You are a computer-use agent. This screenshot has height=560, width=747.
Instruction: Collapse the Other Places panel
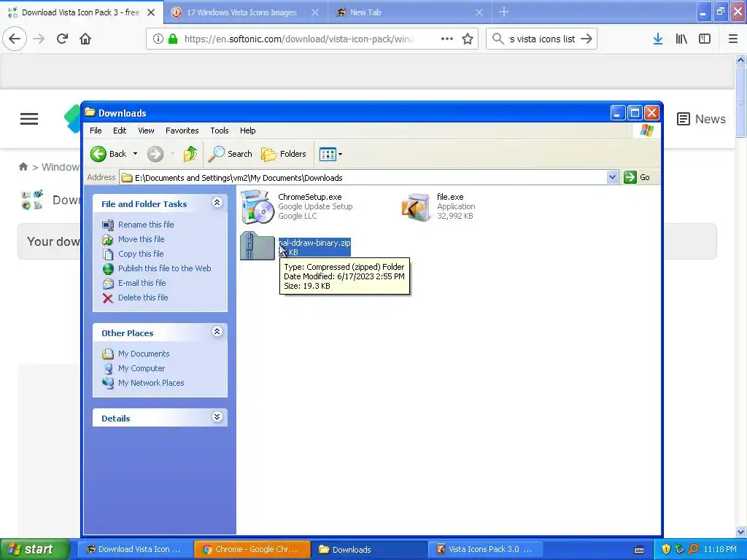pos(217,332)
